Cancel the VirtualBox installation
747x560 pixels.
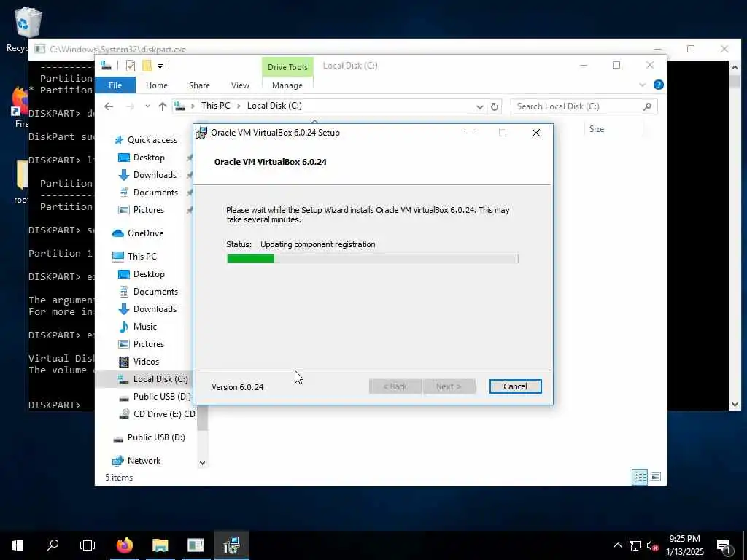515,386
